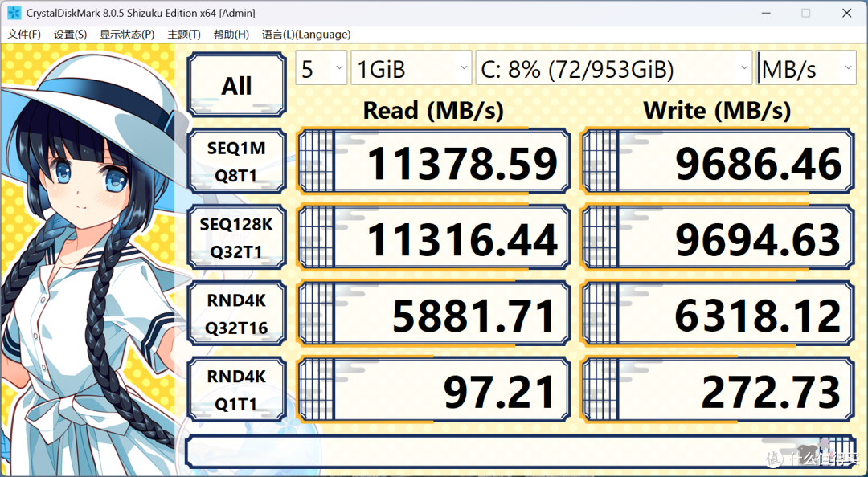The image size is (868, 477).
Task: Expand the C: 8% drive selection dropdown
Action: click(613, 68)
